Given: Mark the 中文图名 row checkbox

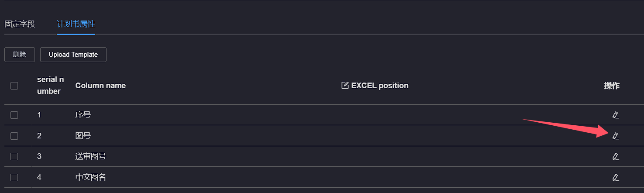Looking at the screenshot, I should 14,177.
